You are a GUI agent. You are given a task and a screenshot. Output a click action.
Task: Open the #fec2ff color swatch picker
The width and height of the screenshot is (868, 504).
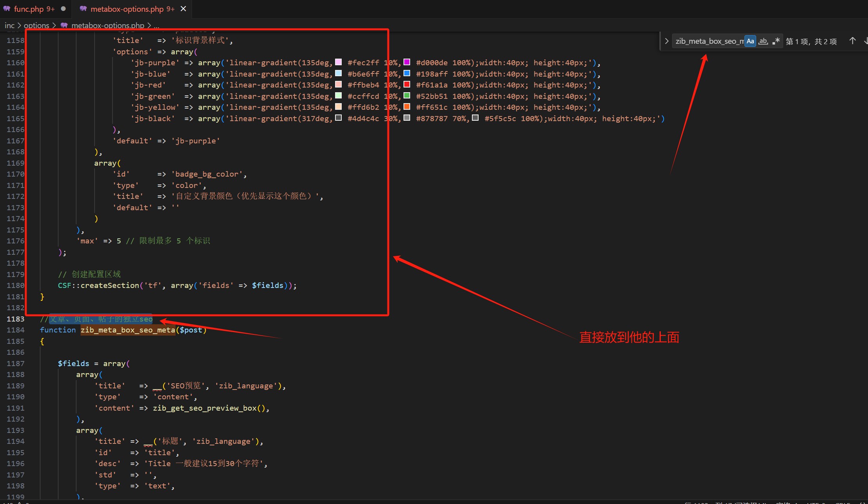339,62
